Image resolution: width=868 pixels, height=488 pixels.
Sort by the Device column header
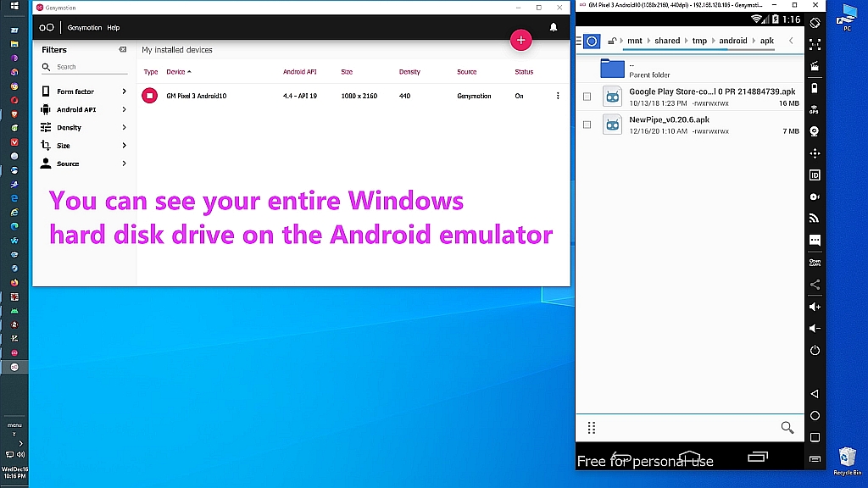coord(178,72)
